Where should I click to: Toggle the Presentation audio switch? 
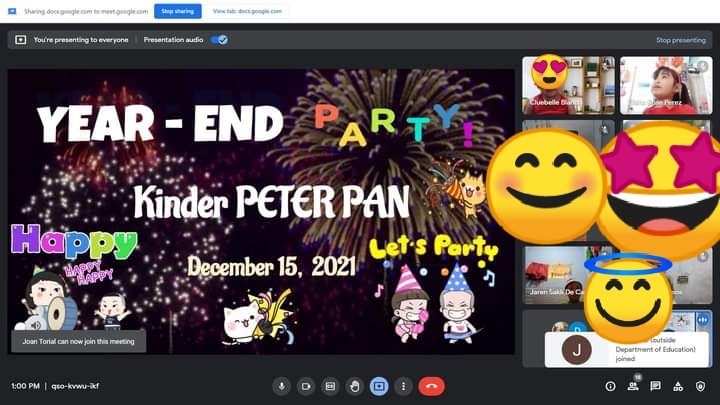click(219, 40)
